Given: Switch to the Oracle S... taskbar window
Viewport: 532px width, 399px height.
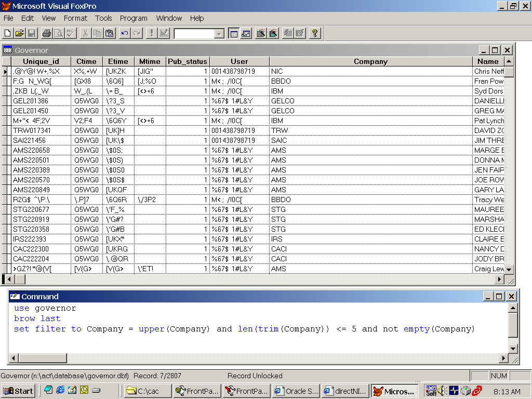Looking at the screenshot, I should tap(296, 391).
